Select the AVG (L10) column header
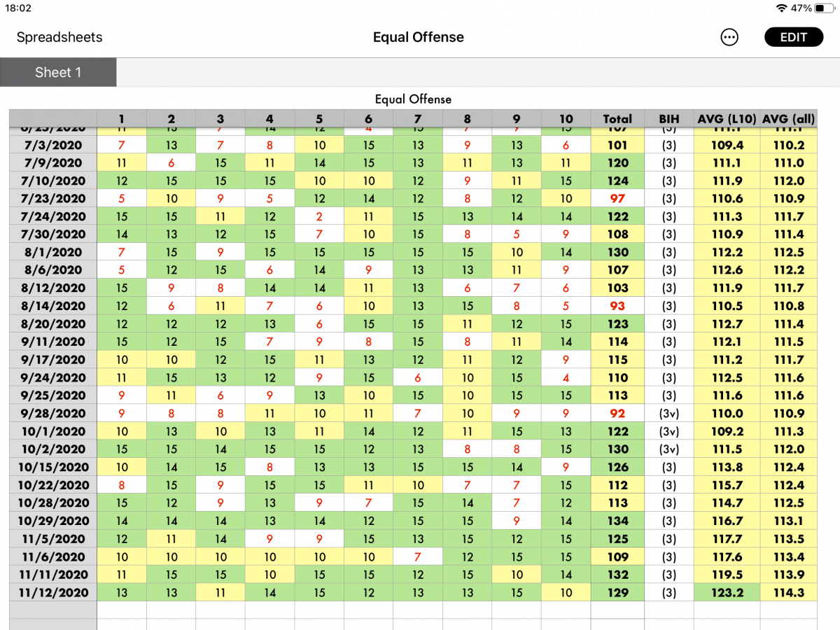 tap(727, 119)
